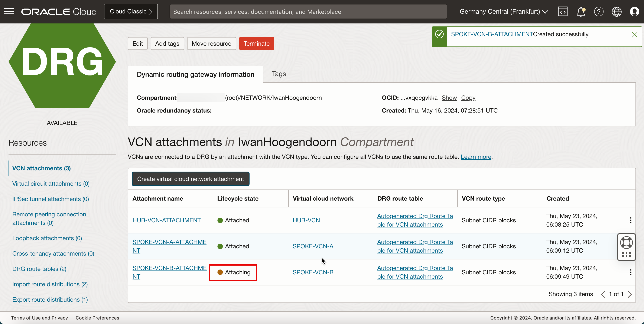Open actions menu for HUB-VCN-ATTACHMENT row
Viewport: 644px width, 324px height.
(631, 220)
